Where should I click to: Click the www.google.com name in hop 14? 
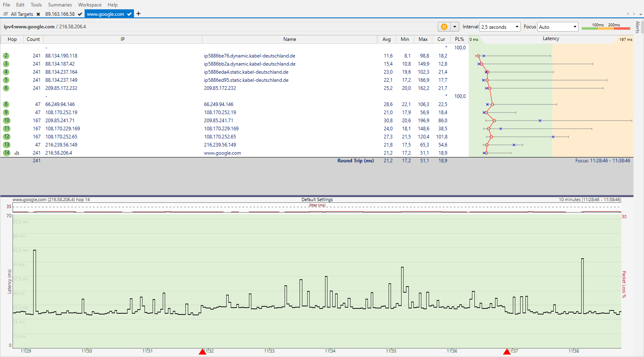(x=223, y=153)
